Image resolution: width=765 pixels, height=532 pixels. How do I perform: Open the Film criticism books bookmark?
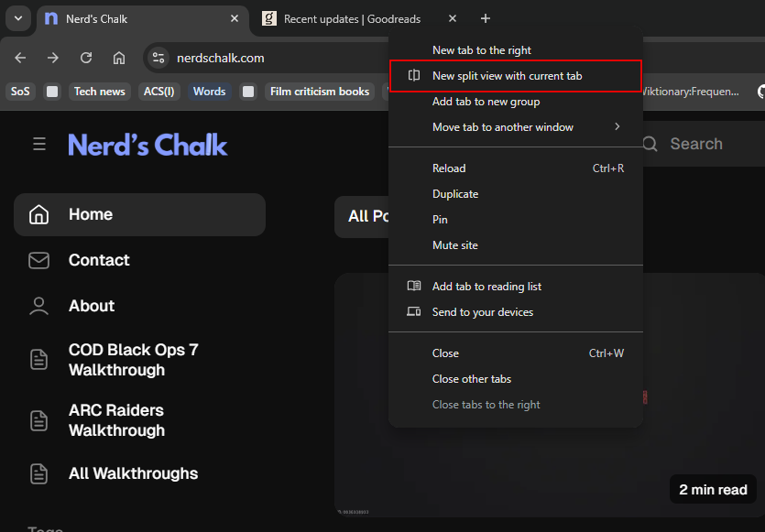pos(319,92)
